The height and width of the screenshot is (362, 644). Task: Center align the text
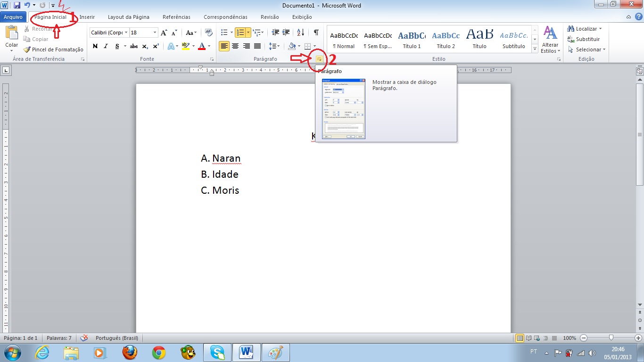tap(235, 46)
